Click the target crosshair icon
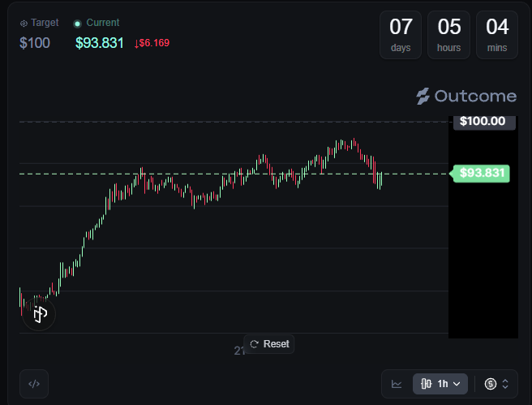The width and height of the screenshot is (532, 405). [x=24, y=24]
